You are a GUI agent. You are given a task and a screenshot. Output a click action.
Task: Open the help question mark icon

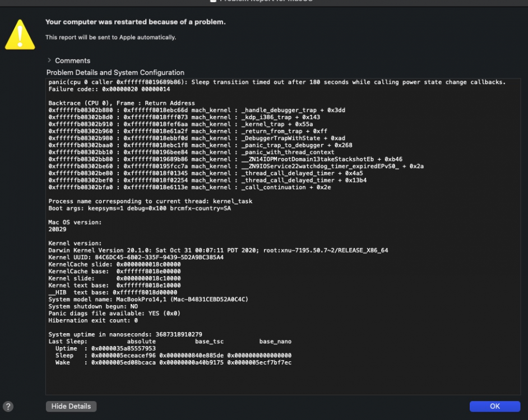8,406
